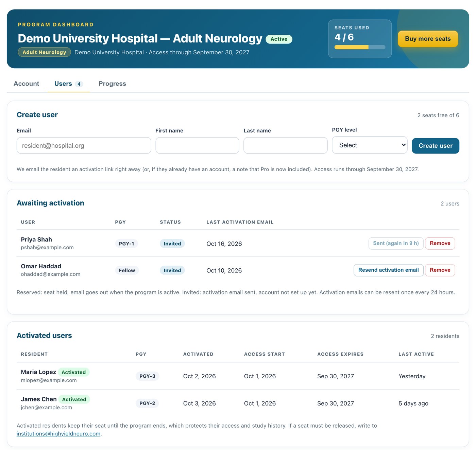
Task: Click PGY-1 badge in Priya Shah row
Action: [x=126, y=244]
